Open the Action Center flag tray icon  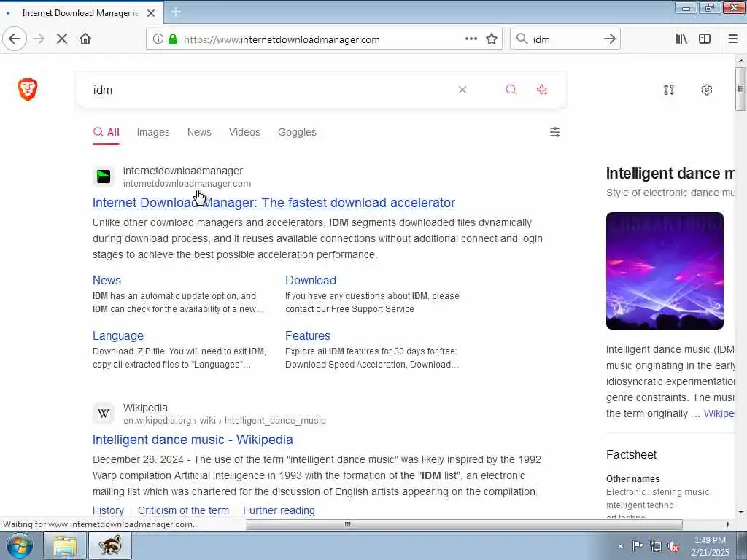pyautogui.click(x=638, y=546)
